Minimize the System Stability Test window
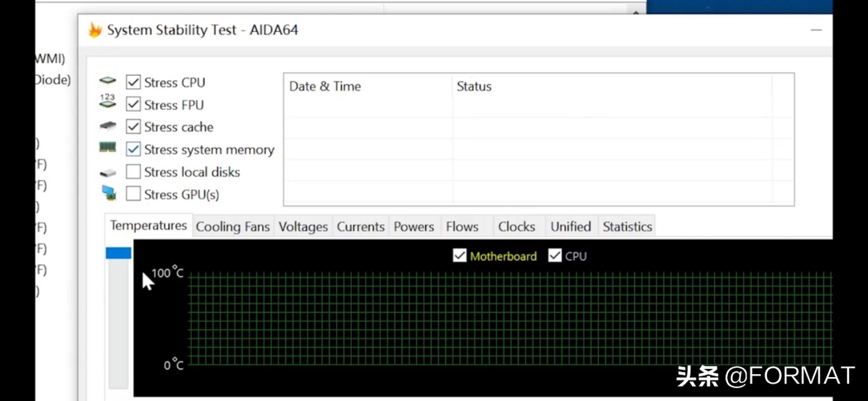 (x=816, y=30)
